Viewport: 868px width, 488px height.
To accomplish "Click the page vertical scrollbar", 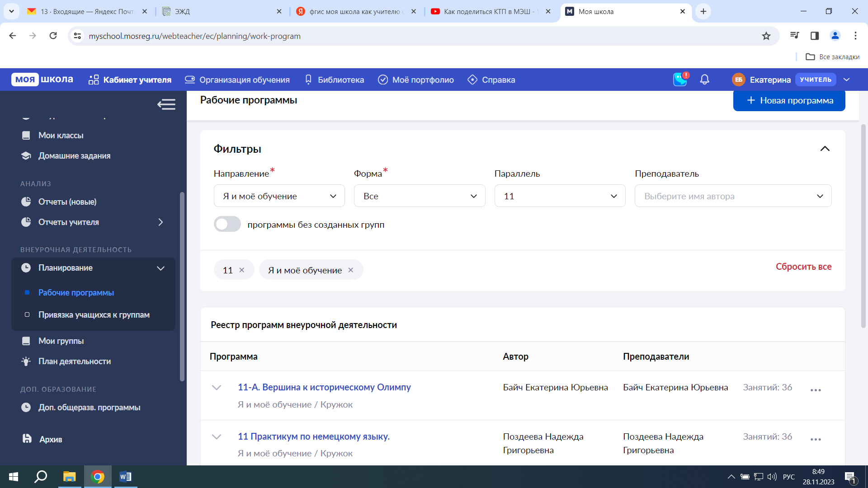I will click(x=863, y=226).
